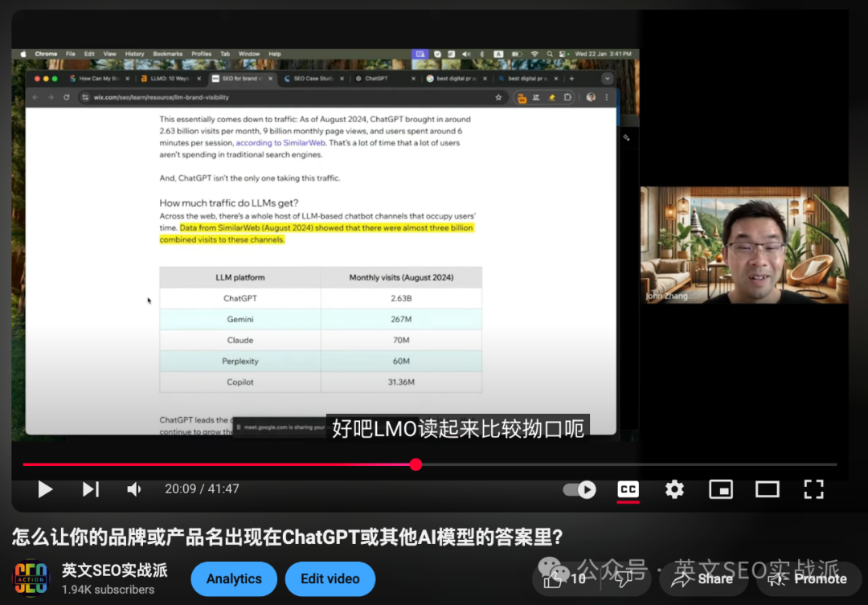Enable theater mode
868x605 pixels.
point(768,489)
